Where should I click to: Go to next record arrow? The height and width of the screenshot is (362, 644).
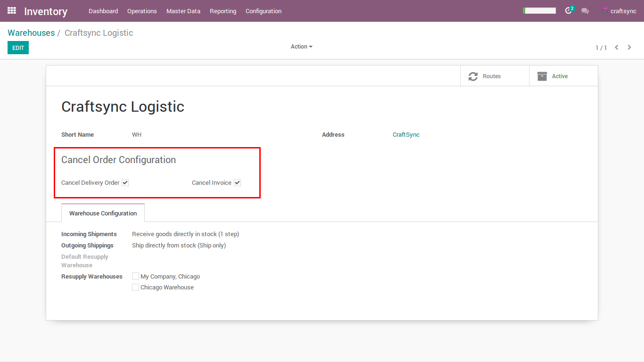629,47
